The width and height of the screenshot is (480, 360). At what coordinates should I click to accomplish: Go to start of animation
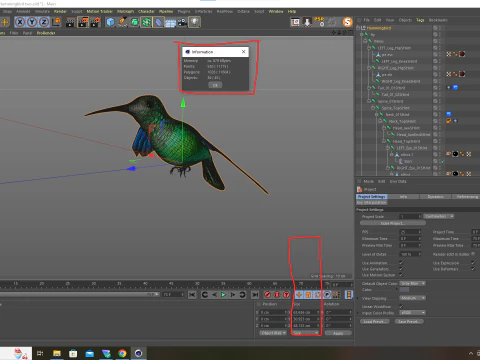192,295
